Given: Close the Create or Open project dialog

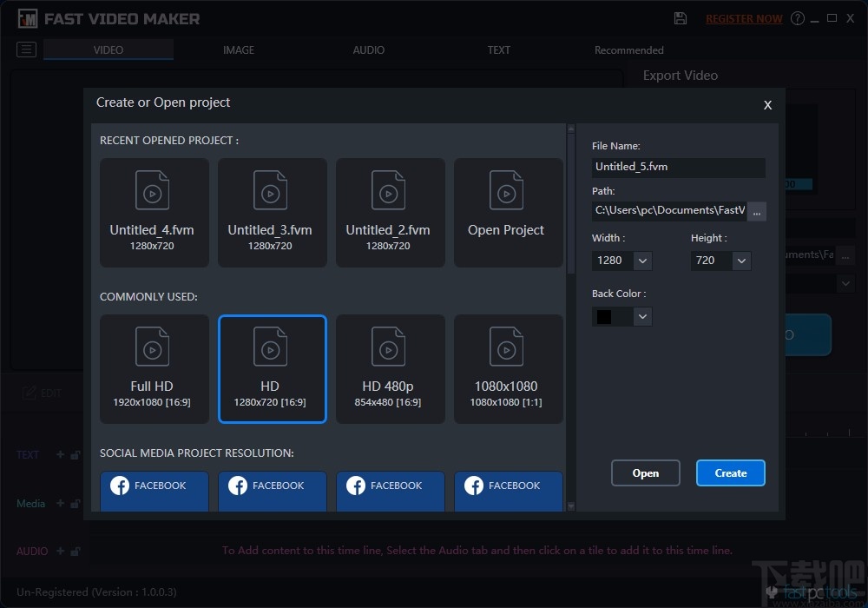Looking at the screenshot, I should [x=767, y=104].
